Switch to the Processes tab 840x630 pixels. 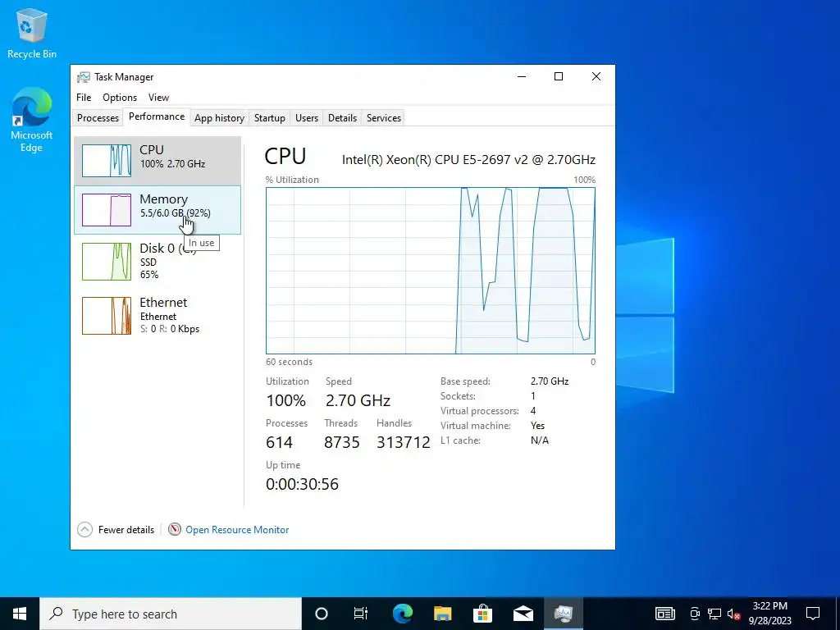pyautogui.click(x=98, y=118)
